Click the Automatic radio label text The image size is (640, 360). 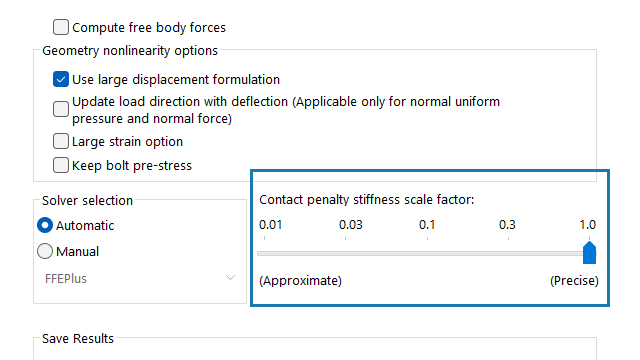click(x=85, y=226)
